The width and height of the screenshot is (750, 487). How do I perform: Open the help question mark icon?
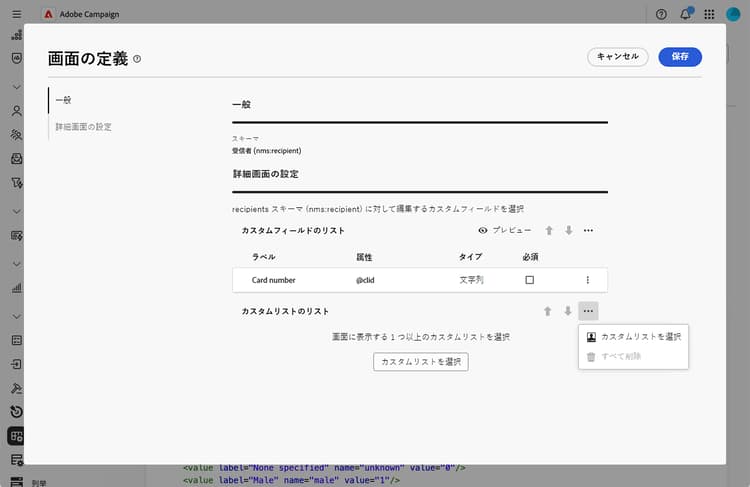point(662,14)
